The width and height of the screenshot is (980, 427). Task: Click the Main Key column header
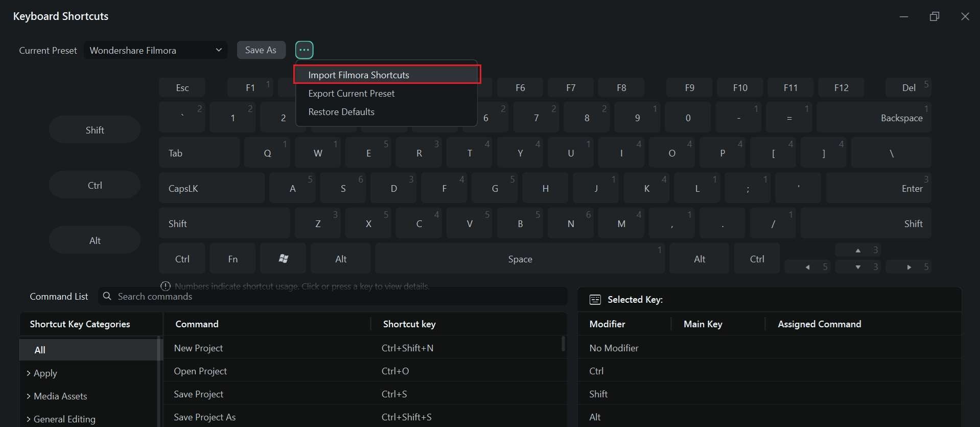(703, 324)
